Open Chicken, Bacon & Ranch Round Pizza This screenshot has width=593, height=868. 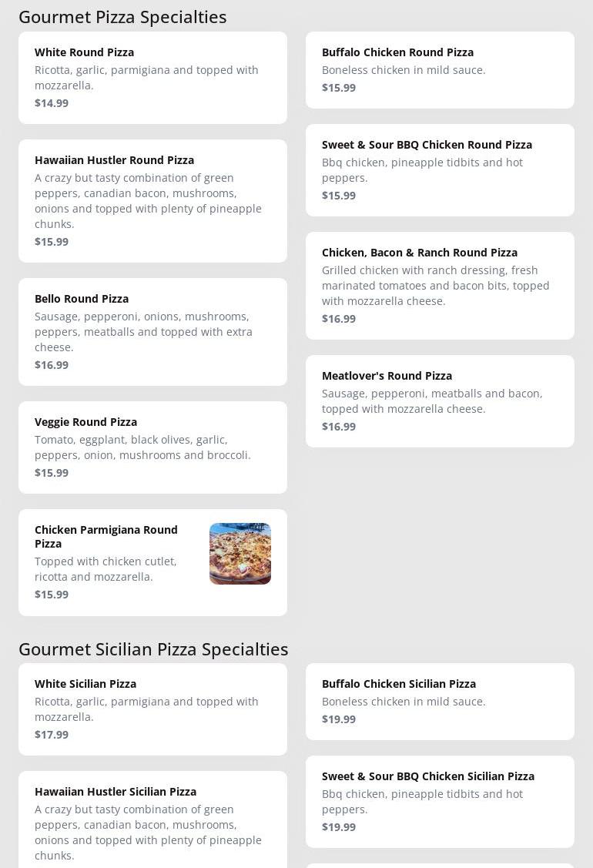coord(440,286)
